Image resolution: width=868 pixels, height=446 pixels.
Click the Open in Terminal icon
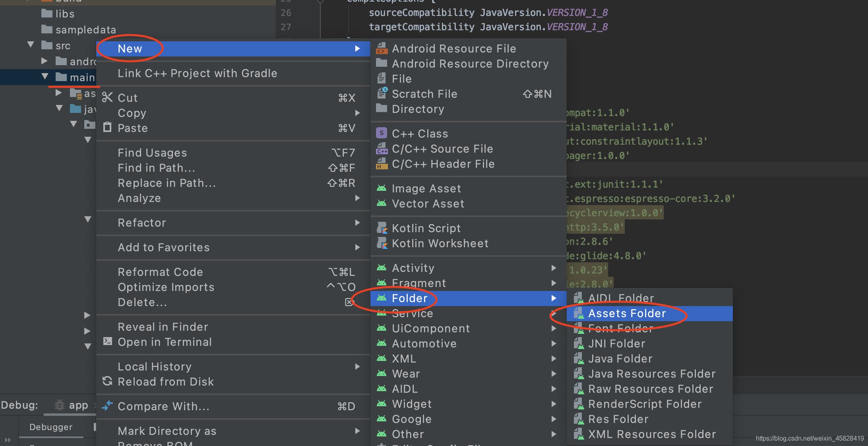point(107,341)
